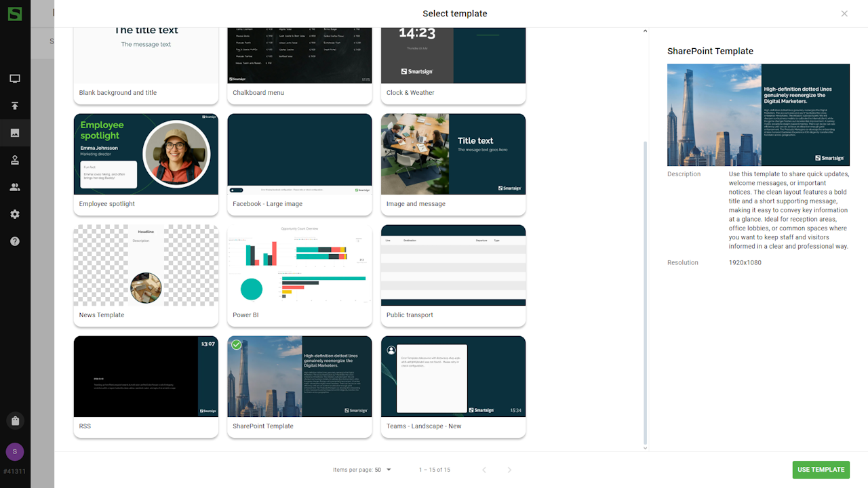868x488 pixels.
Task: Select the Employee spotlight template
Action: pos(146,164)
